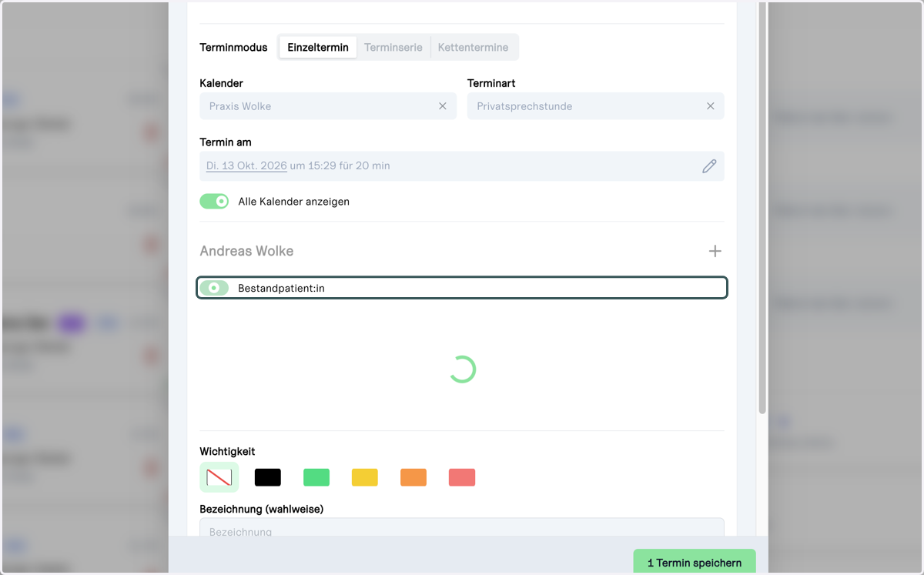Choose green importance color
The height and width of the screenshot is (575, 924).
pos(316,477)
